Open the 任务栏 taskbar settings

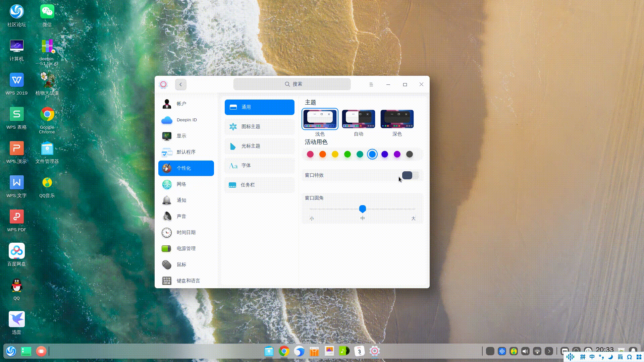click(x=259, y=185)
